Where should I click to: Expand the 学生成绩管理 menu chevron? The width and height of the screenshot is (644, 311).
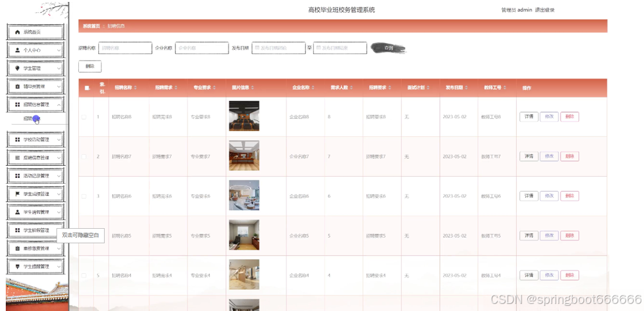pyautogui.click(x=58, y=194)
